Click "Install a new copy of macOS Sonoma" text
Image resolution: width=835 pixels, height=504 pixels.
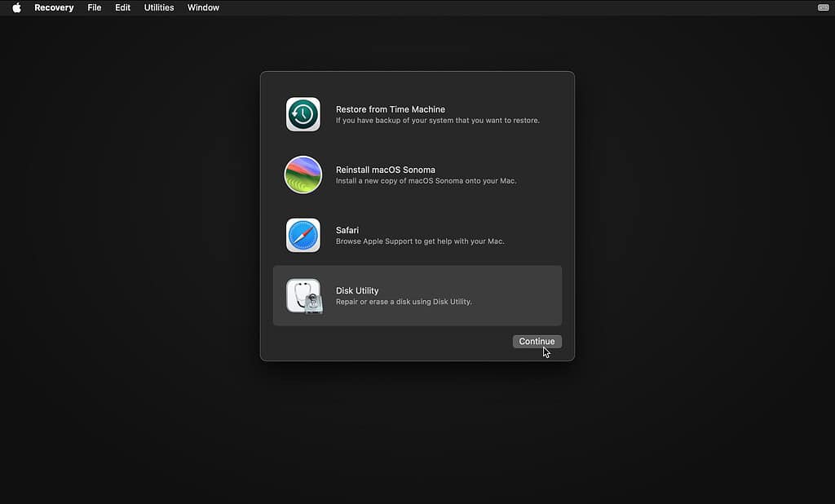426,181
